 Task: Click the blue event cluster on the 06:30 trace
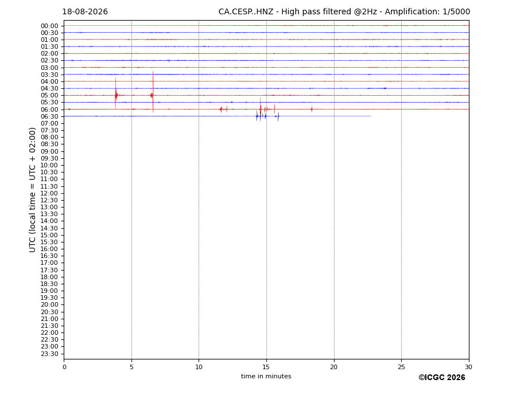click(x=267, y=116)
